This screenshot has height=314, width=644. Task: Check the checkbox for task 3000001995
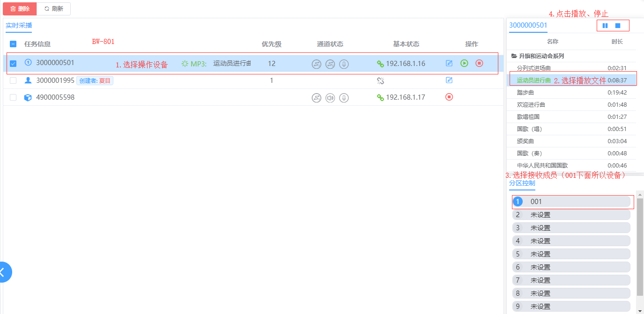click(x=13, y=80)
